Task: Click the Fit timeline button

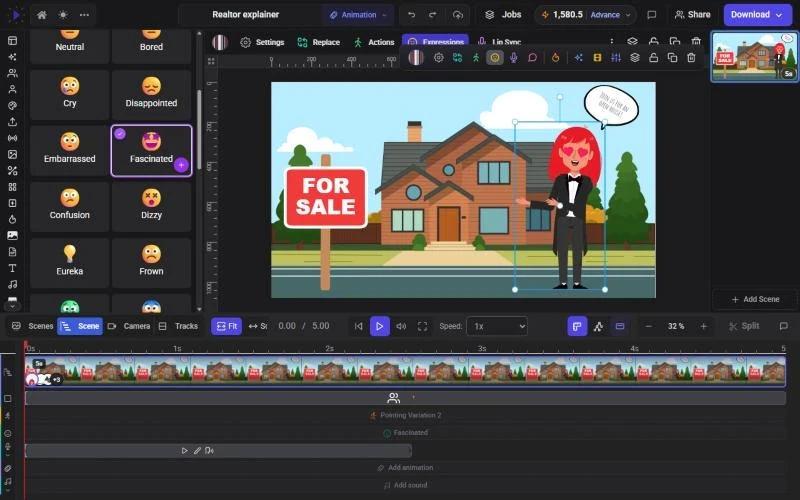Action: 227,326
